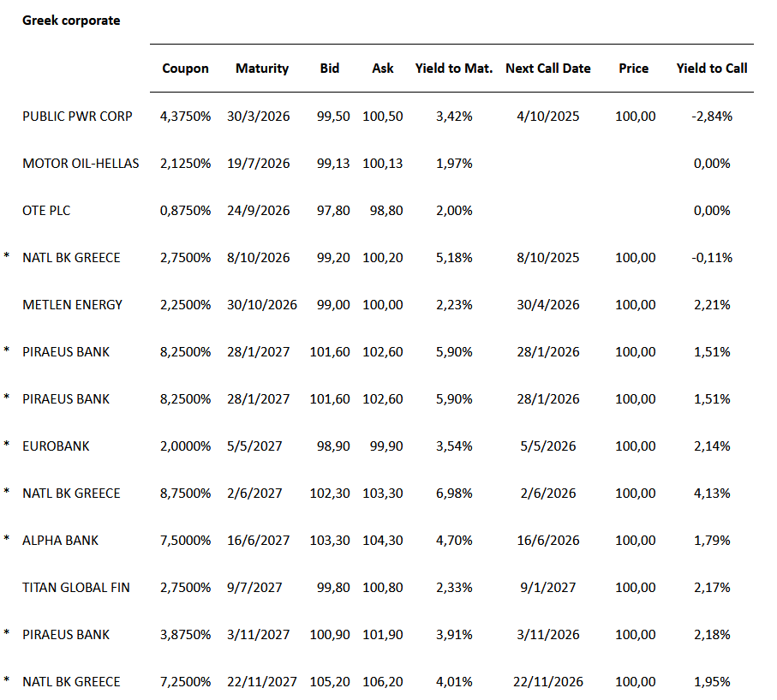Click the Yield to Call header
Screen dimensions: 777x700
click(x=712, y=69)
